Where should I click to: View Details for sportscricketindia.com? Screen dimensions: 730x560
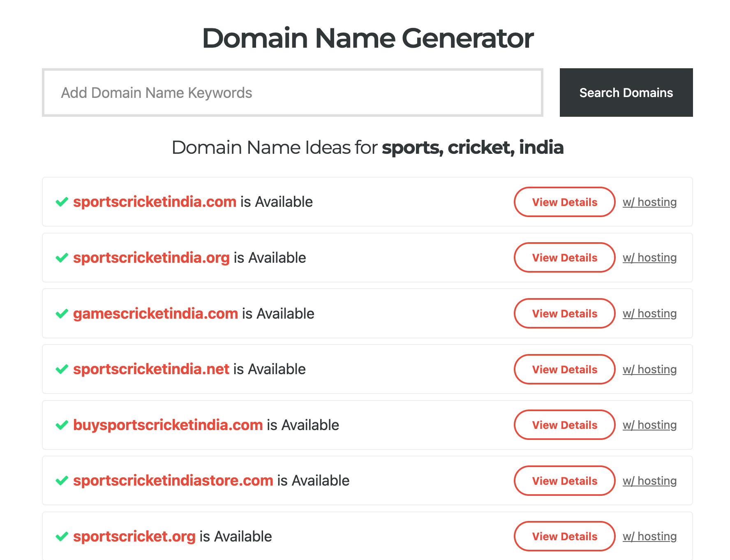coord(564,202)
